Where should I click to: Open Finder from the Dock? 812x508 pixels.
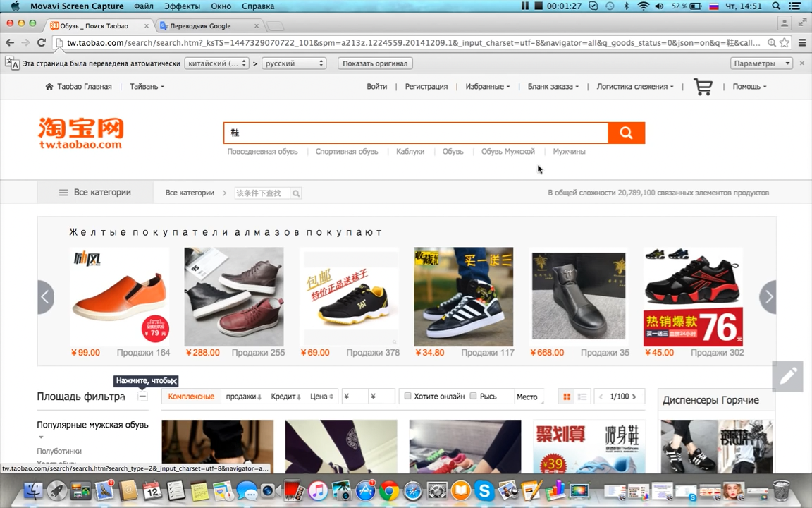34,490
